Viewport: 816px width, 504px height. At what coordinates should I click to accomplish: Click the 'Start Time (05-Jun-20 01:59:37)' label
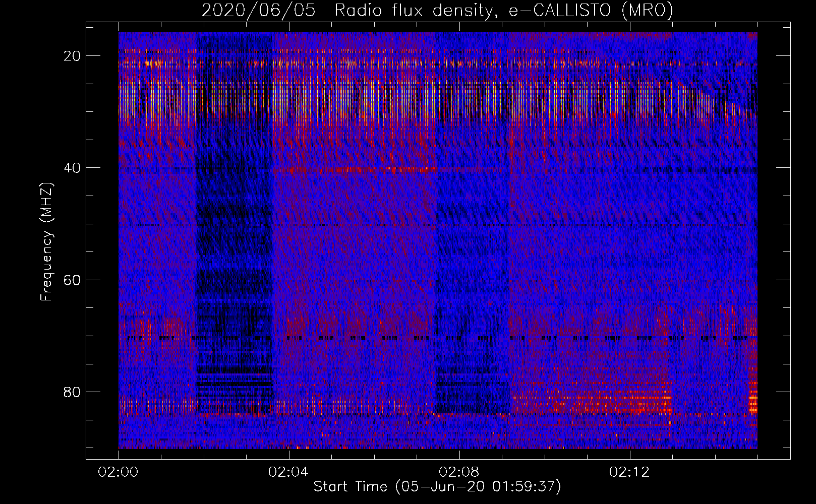(437, 487)
